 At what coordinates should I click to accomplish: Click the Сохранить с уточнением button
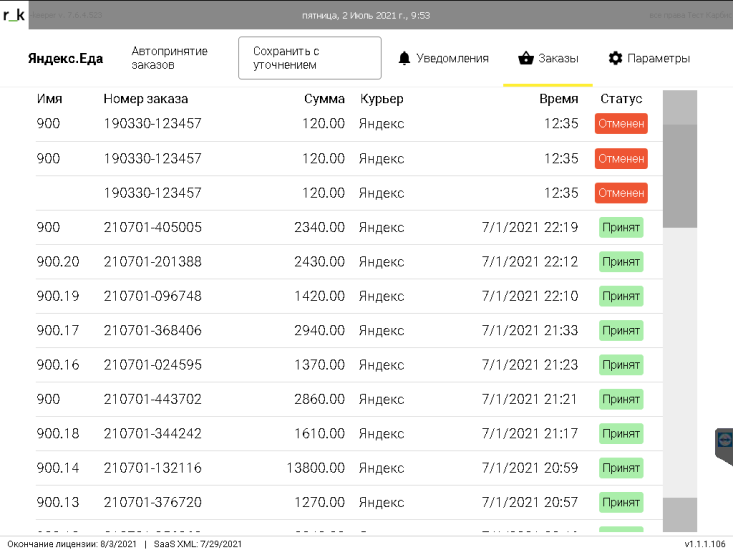(309, 58)
